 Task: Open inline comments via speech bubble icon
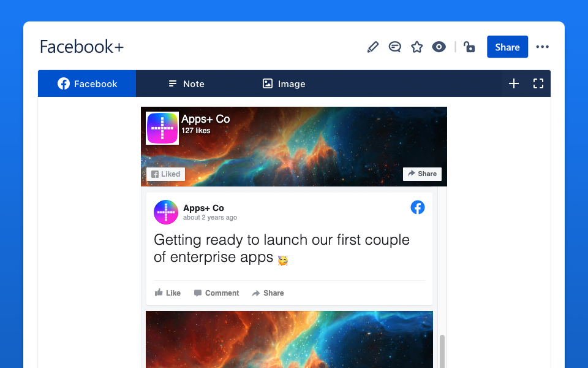(x=394, y=47)
